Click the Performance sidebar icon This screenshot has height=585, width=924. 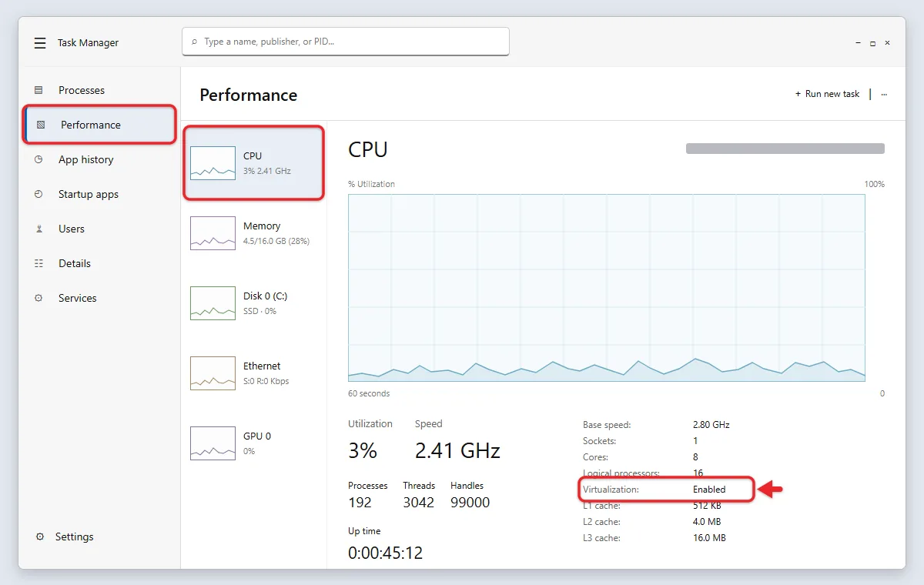[41, 125]
